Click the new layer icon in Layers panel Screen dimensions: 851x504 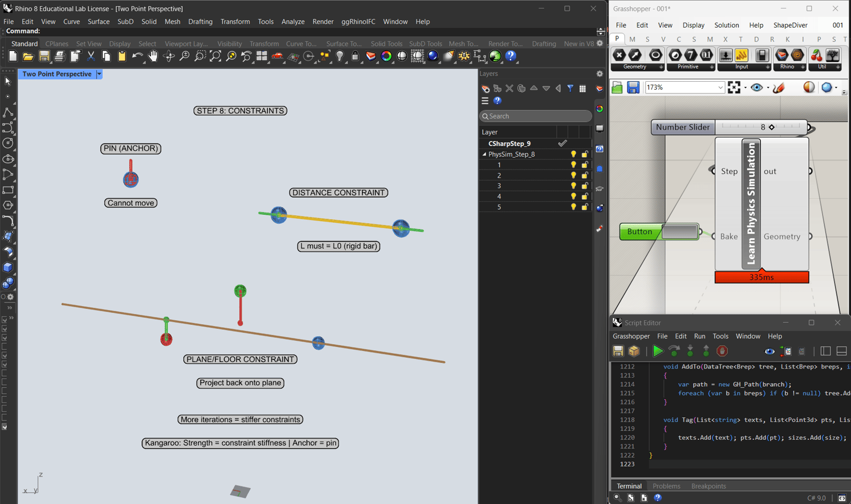486,88
